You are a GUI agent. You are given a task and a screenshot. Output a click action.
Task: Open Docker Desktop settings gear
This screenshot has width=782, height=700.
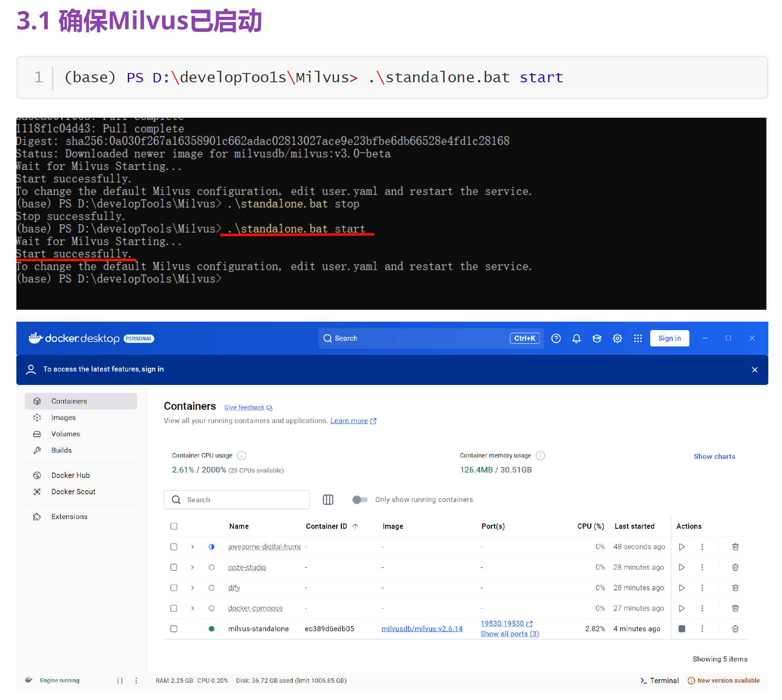617,338
